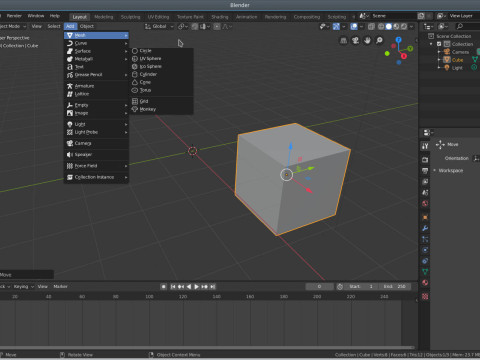Image resolution: width=480 pixels, height=360 pixels.
Task: Click the End frame field
Action: [x=394, y=287]
